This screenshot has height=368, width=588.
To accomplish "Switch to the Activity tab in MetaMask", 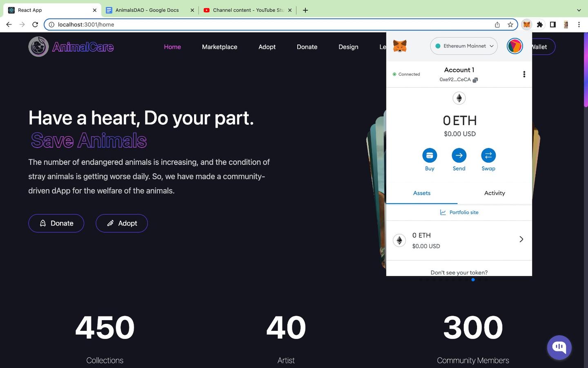I will coord(494,193).
